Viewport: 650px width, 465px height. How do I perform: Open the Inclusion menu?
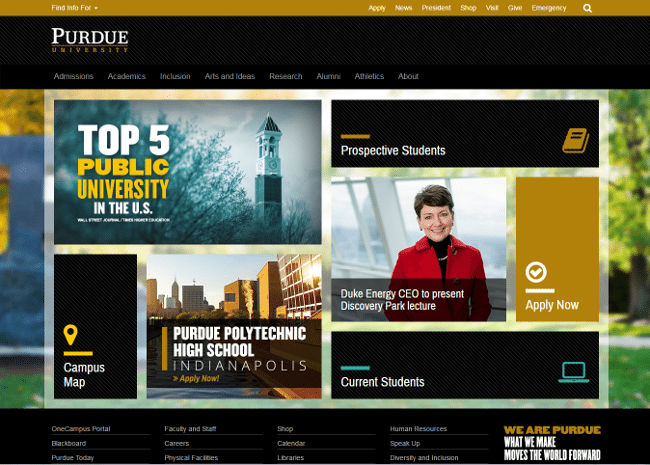click(x=175, y=76)
